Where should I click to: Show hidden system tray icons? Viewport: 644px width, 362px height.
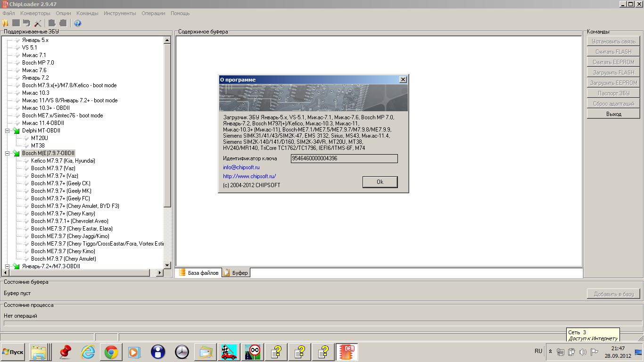(x=550, y=352)
